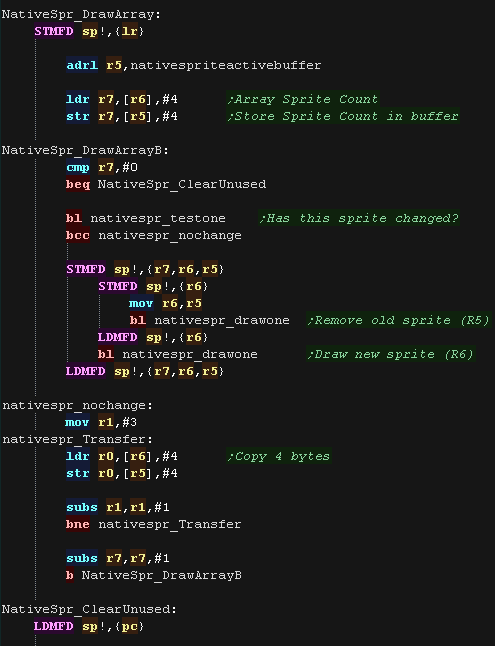Click ';Draw new sprite (R6)' comment
495x646 pixels.
point(391,354)
